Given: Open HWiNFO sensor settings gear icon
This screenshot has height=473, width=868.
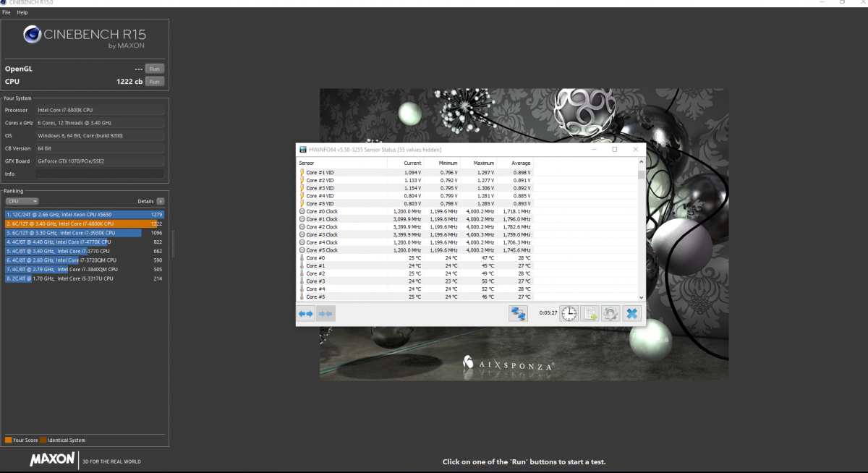Looking at the screenshot, I should point(610,314).
